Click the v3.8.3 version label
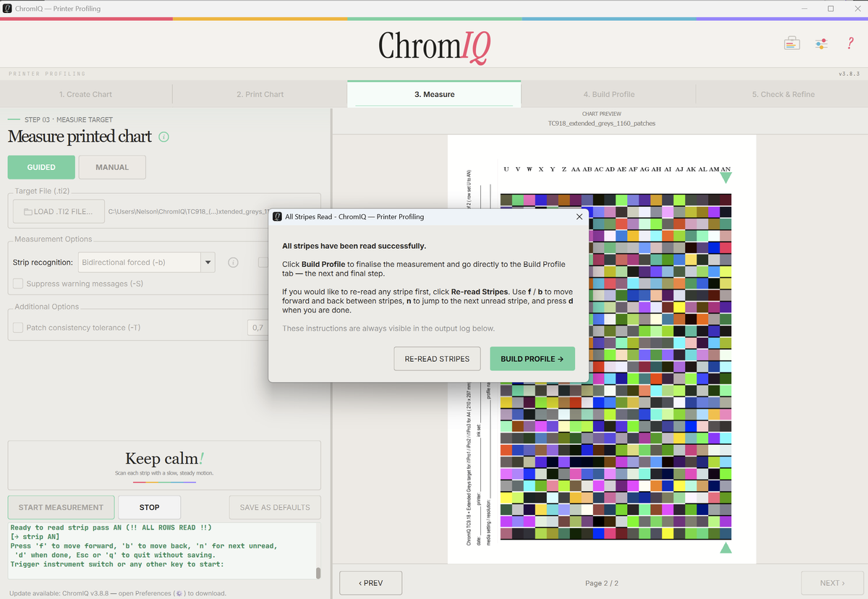Image resolution: width=868 pixels, height=599 pixels. [849, 74]
